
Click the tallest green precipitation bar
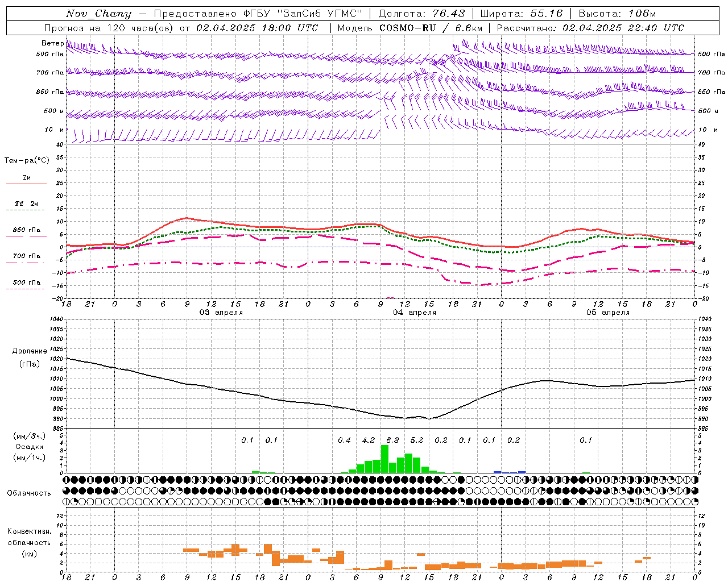tap(384, 459)
